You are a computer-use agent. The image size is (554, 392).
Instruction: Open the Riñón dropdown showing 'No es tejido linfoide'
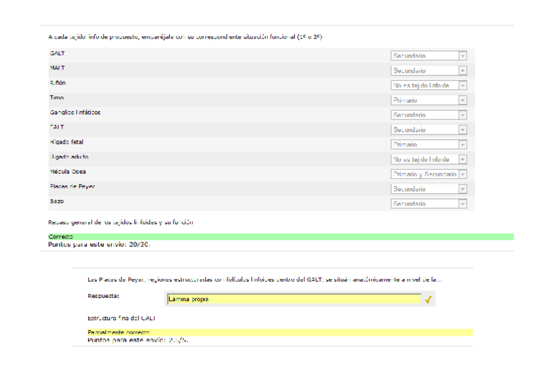tap(429, 86)
